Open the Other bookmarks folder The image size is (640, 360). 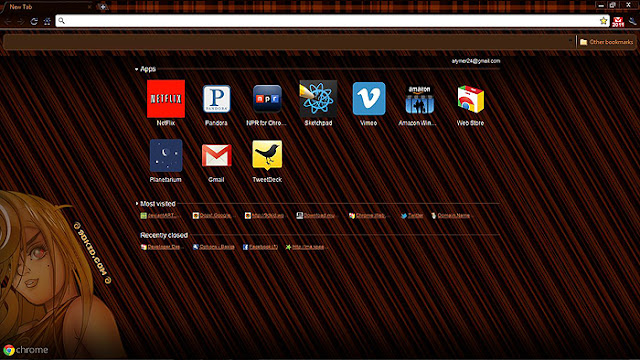[x=606, y=42]
